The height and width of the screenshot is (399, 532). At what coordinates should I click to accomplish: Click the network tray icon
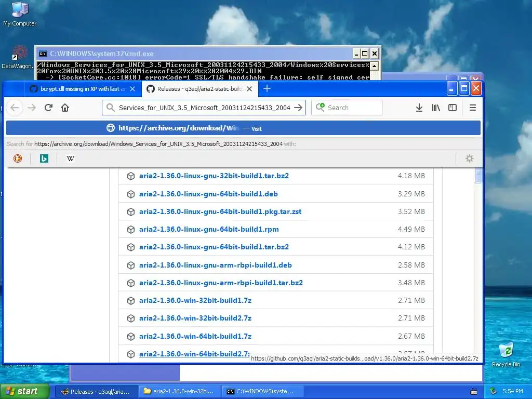494,392
